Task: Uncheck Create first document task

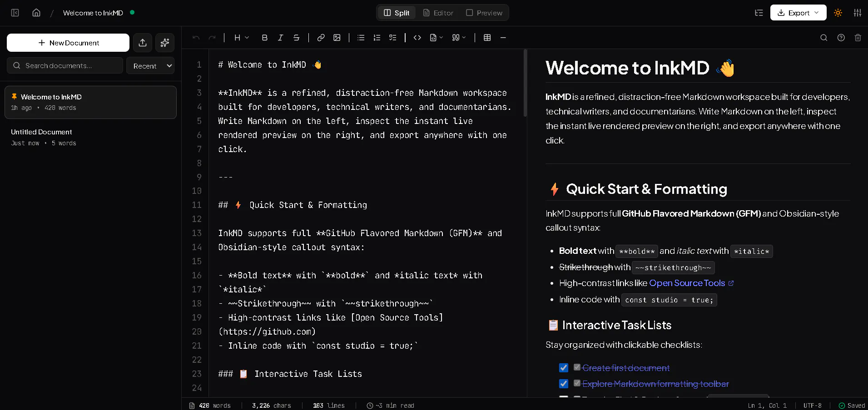Action: point(564,368)
